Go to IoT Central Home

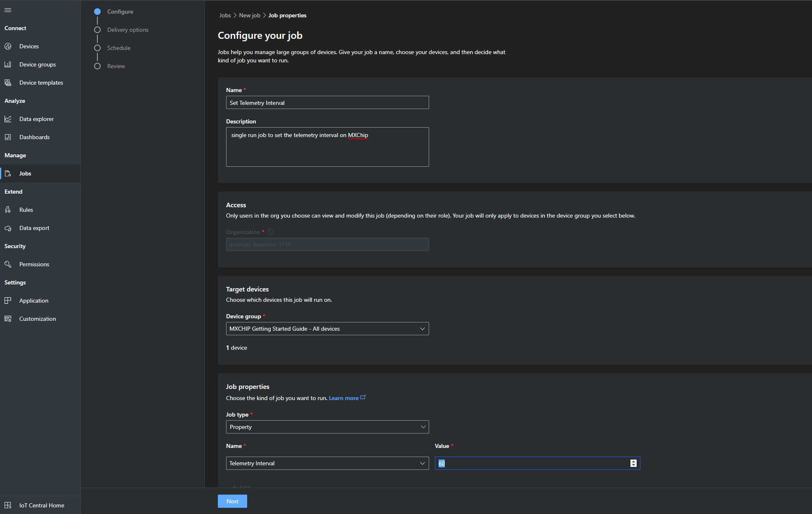[x=41, y=505]
